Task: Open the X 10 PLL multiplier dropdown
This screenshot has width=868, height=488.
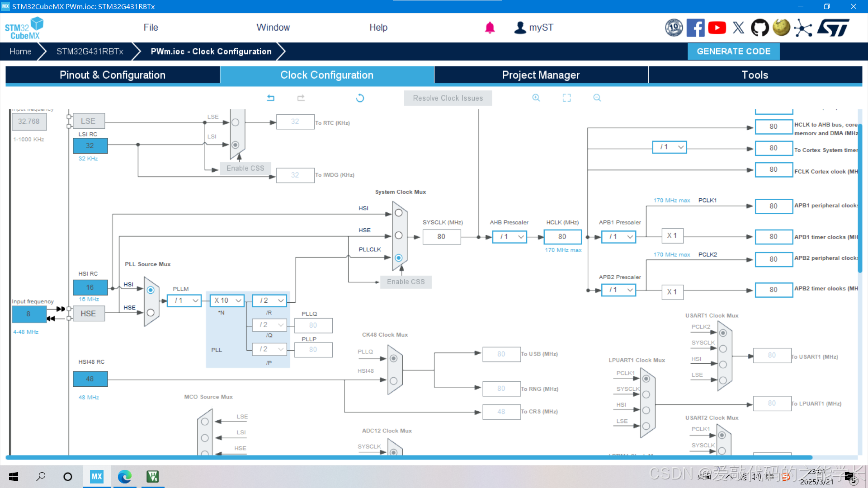Action: [227, 300]
